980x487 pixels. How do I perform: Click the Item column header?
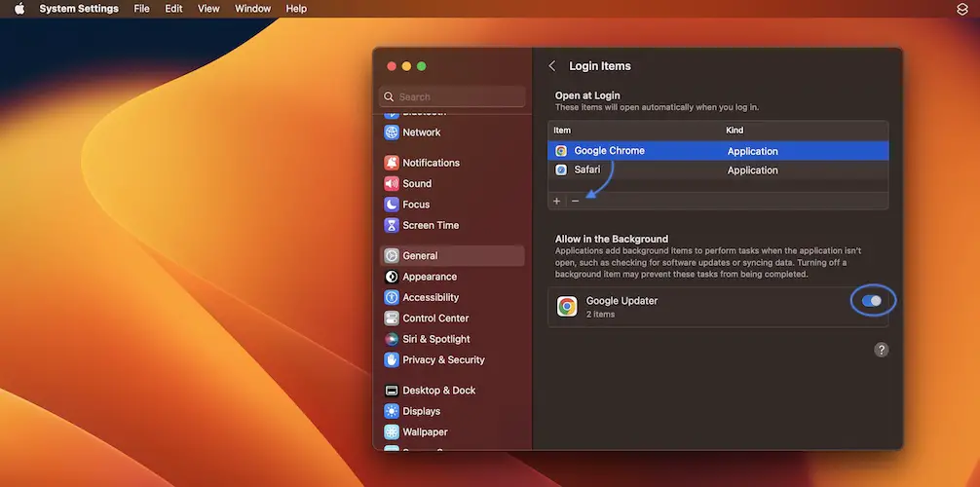click(x=562, y=131)
